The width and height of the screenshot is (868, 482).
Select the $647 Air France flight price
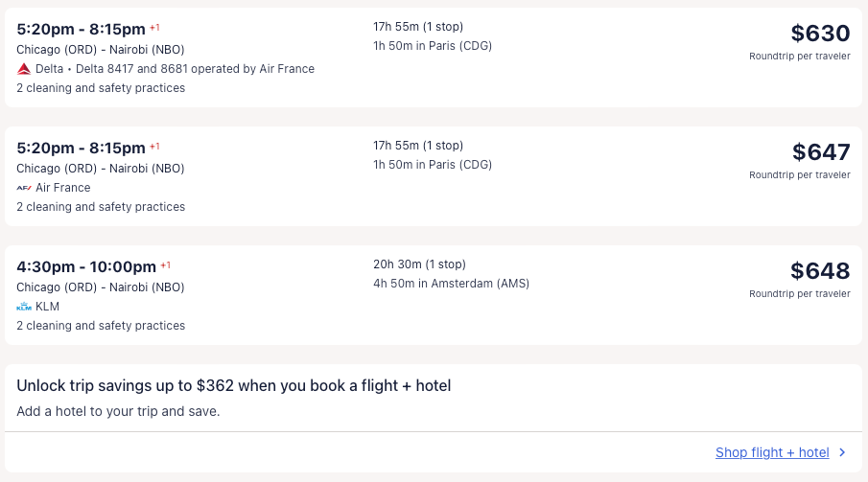click(821, 152)
